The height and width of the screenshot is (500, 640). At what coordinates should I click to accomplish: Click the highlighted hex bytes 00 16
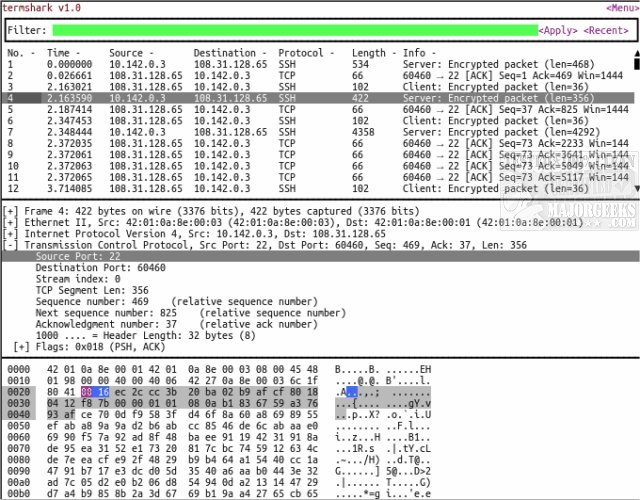tap(95, 392)
